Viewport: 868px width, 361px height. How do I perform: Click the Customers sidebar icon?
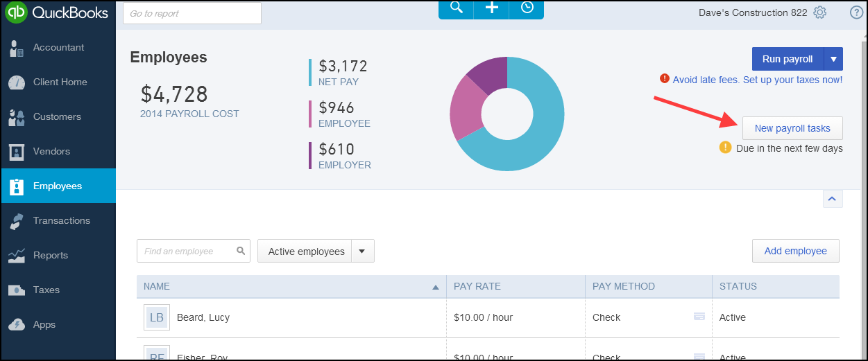17,117
